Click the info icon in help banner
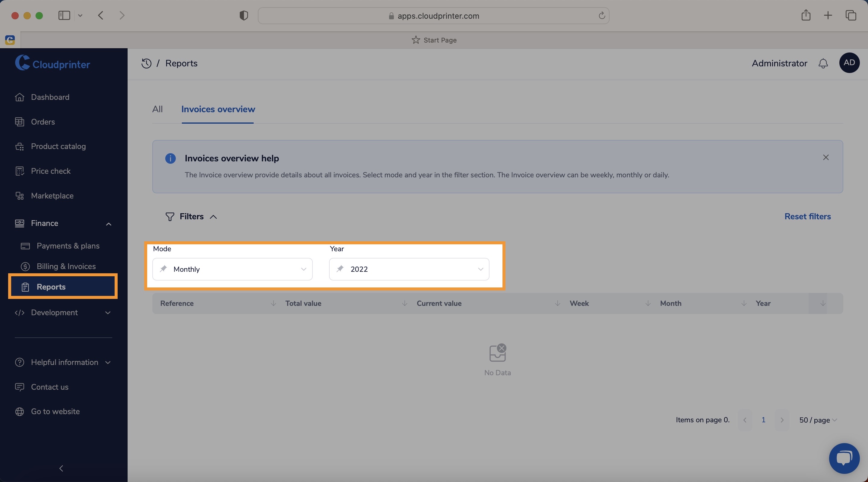Screen dimensions: 868x482 click(170, 158)
